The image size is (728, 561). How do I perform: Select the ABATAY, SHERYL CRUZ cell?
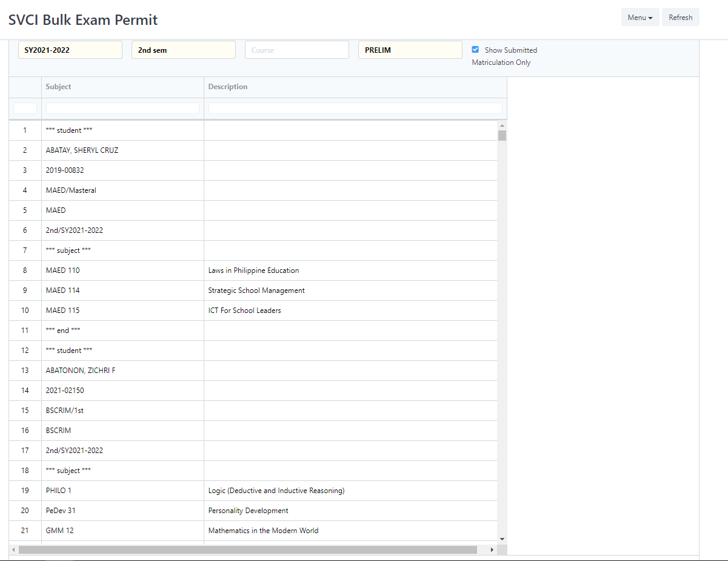(123, 150)
